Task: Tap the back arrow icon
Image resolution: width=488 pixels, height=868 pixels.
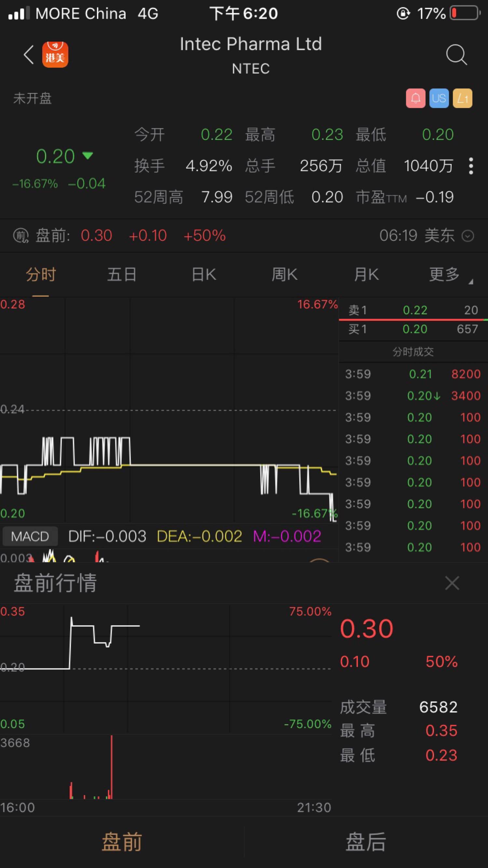Action: coord(29,54)
